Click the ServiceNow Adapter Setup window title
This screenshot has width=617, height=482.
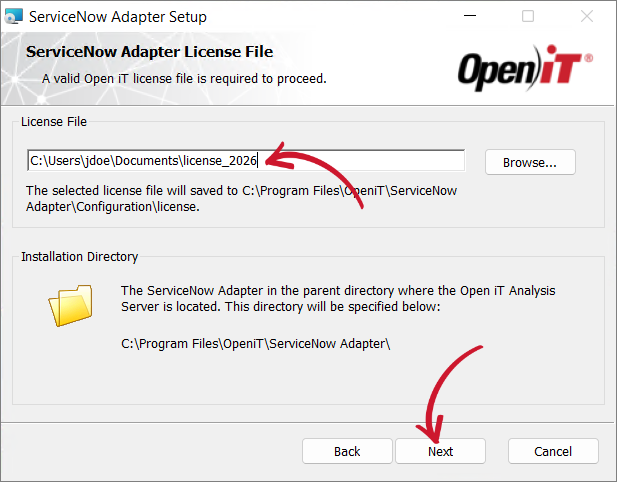pyautogui.click(x=118, y=17)
